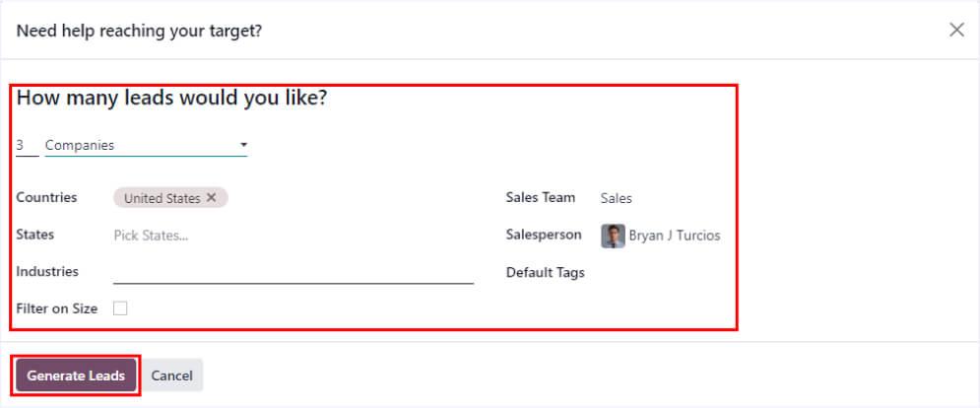Click the dialog title text
The width and height of the screenshot is (980, 408).
pos(139,31)
